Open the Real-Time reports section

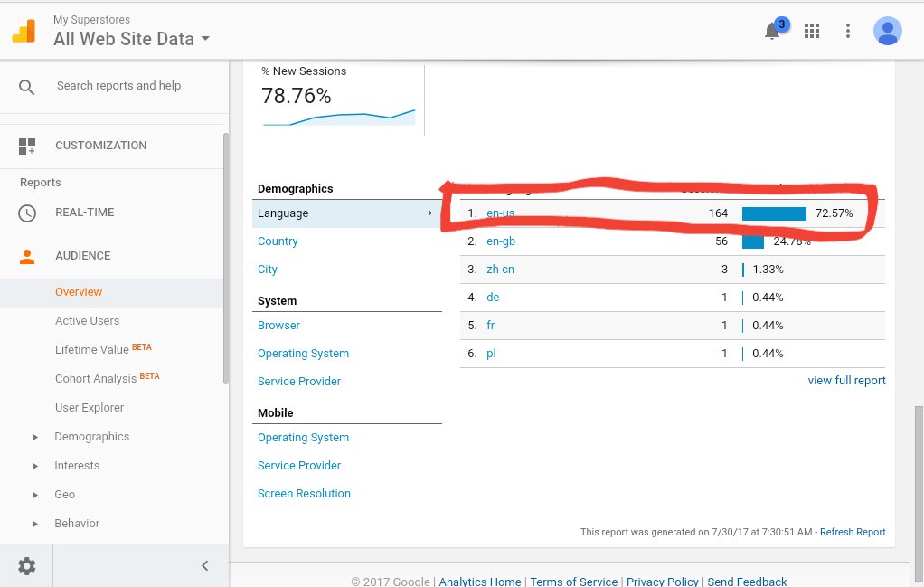(x=85, y=213)
